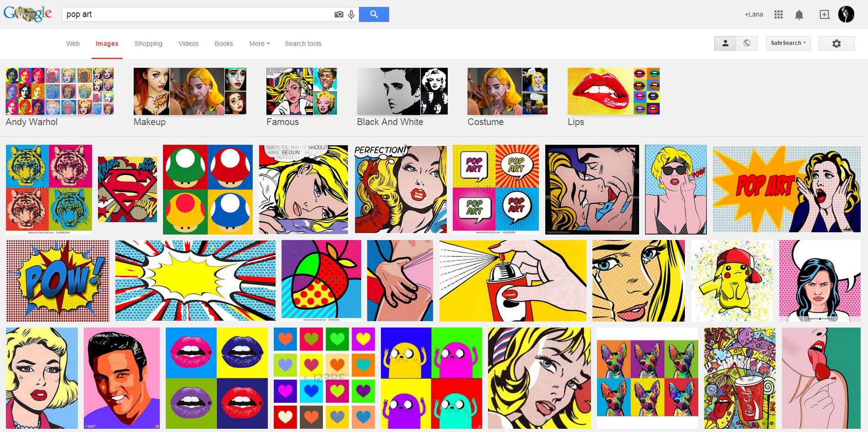Open the four colored lips image
868x432 pixels.
coord(217,378)
